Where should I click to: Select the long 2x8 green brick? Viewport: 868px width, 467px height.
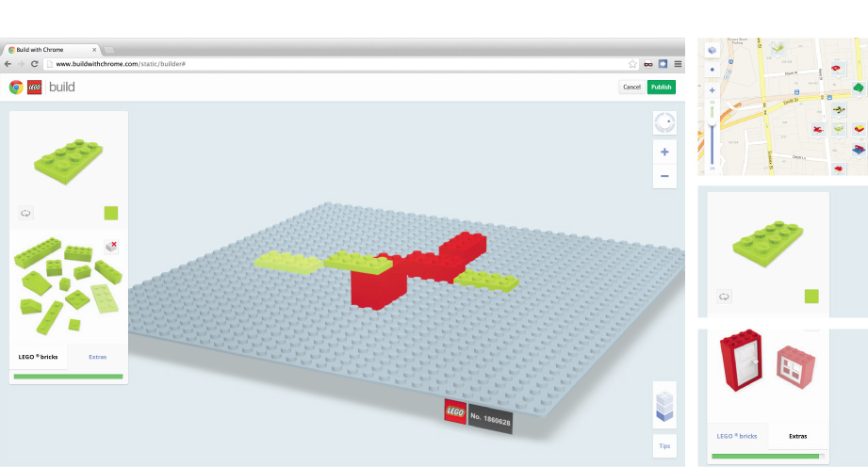pyautogui.click(x=37, y=251)
